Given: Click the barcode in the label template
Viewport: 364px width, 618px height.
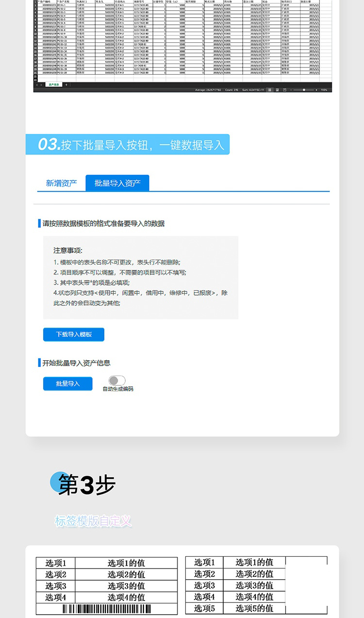Looking at the screenshot, I should (x=107, y=609).
